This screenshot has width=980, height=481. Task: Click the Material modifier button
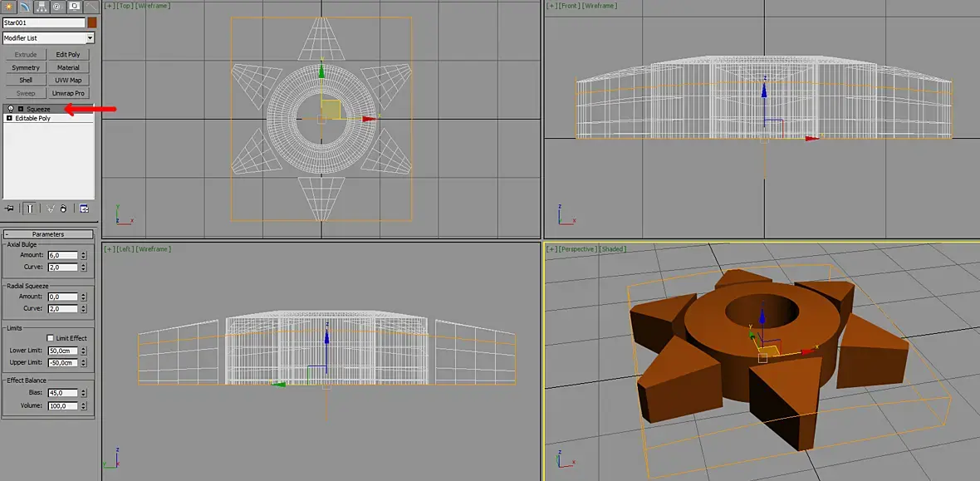[x=67, y=67]
